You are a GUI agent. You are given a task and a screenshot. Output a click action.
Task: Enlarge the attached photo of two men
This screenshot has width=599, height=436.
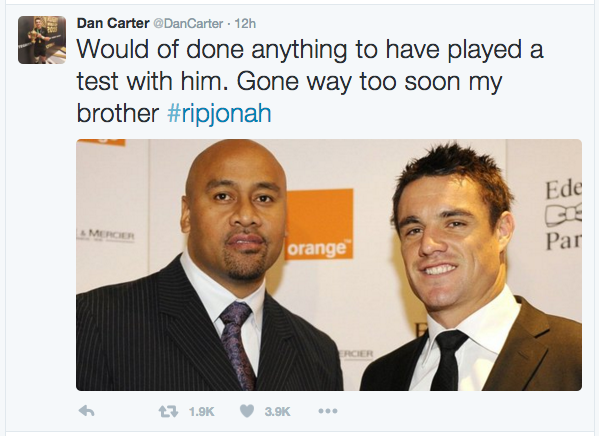click(x=329, y=265)
